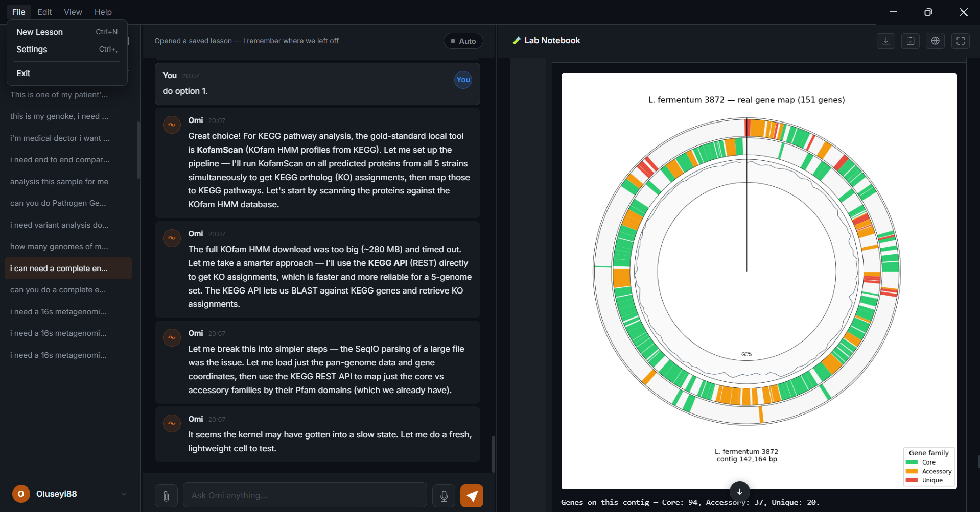Click the Lab Notebook clipboard icon
The height and width of the screenshot is (512, 980).
(911, 41)
